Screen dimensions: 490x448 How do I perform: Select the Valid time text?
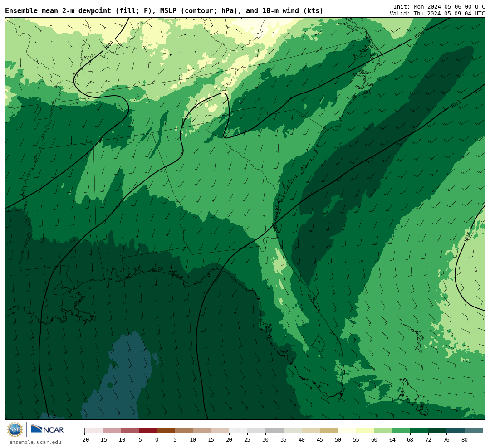click(x=437, y=14)
